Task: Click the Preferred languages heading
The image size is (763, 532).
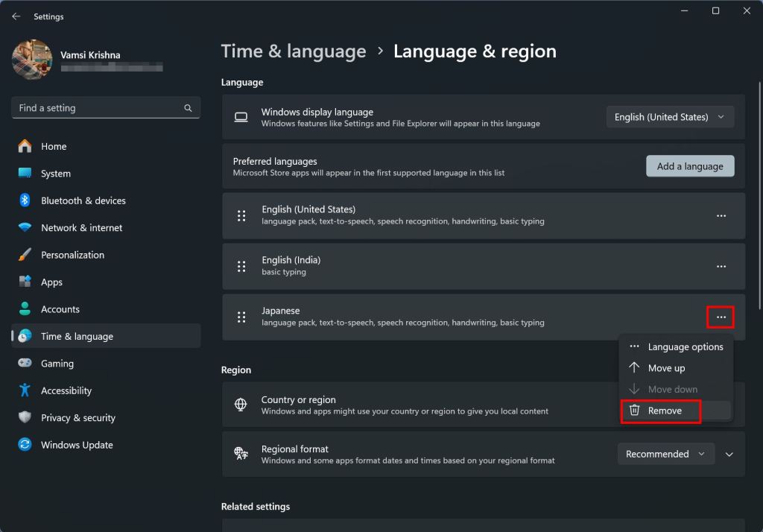Action: [x=275, y=161]
